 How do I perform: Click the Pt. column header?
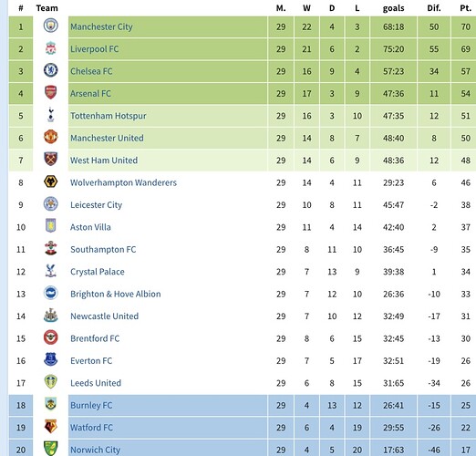point(465,8)
